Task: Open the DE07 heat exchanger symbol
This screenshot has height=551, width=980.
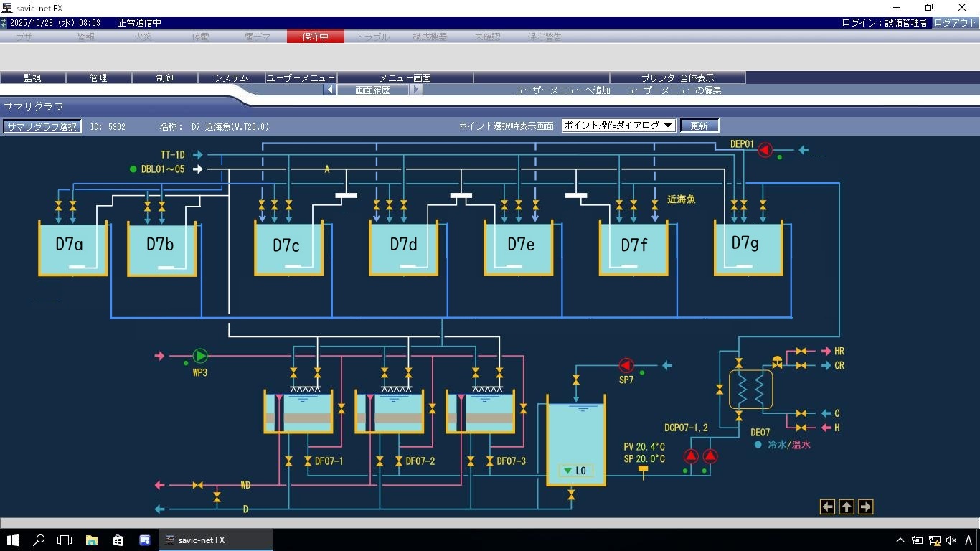Action: [750, 390]
